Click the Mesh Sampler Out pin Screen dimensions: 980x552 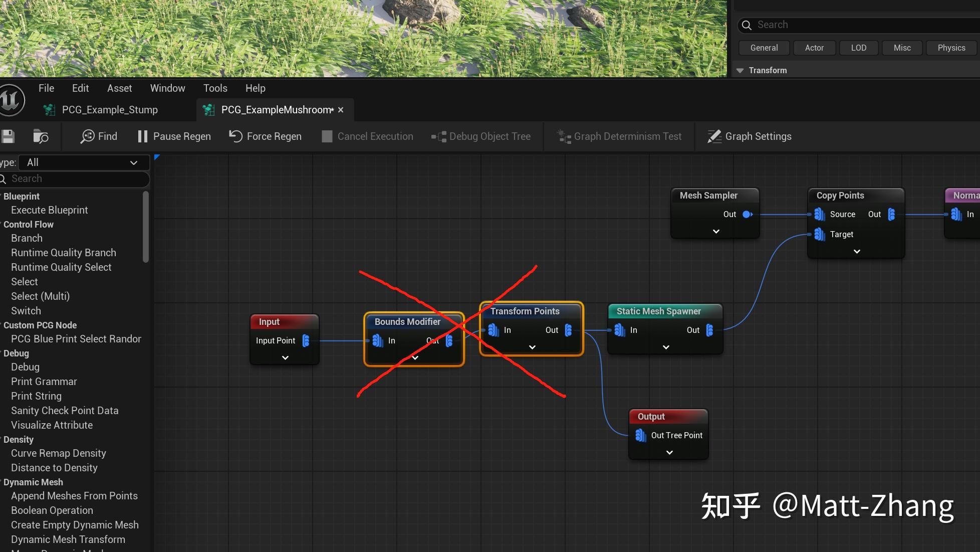tap(748, 214)
